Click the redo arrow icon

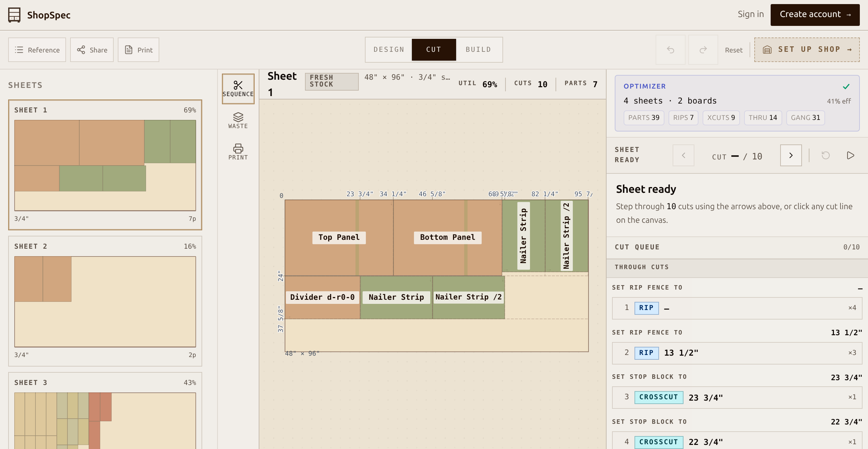coord(703,50)
